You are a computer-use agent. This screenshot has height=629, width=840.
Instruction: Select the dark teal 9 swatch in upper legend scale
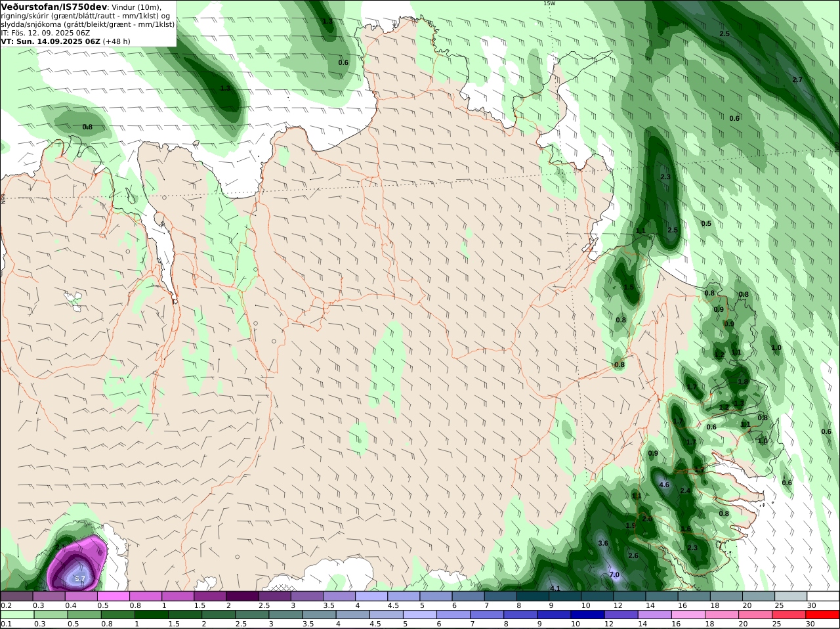coord(565,596)
